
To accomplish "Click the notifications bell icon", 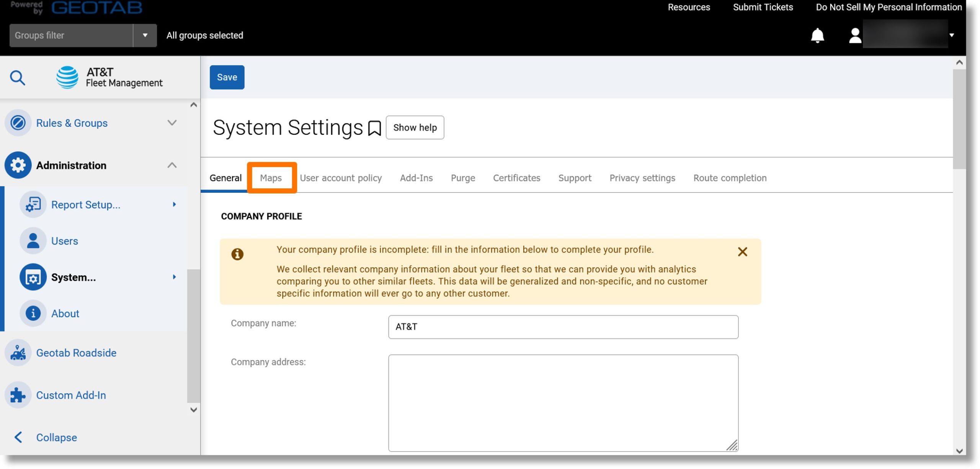I will pyautogui.click(x=817, y=34).
